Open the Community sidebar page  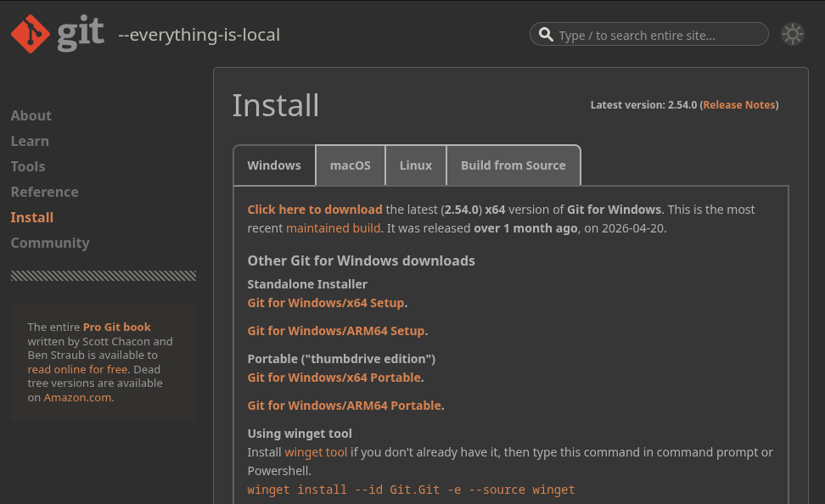(50, 243)
